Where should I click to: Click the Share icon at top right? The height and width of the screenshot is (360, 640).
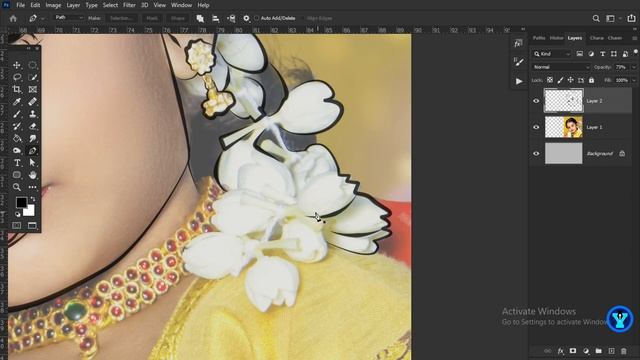point(631,18)
